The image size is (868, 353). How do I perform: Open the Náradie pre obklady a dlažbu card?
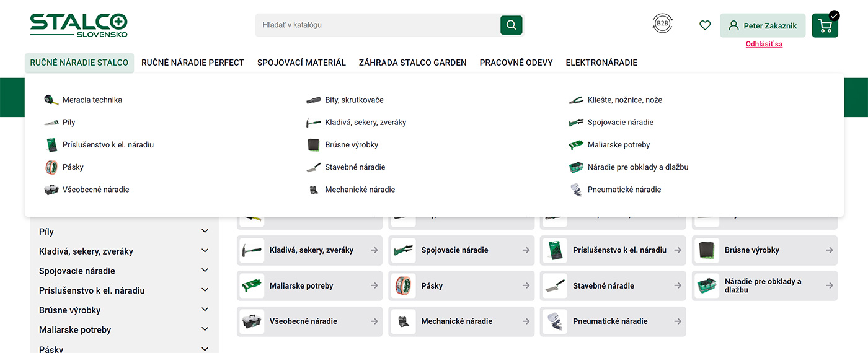click(764, 286)
